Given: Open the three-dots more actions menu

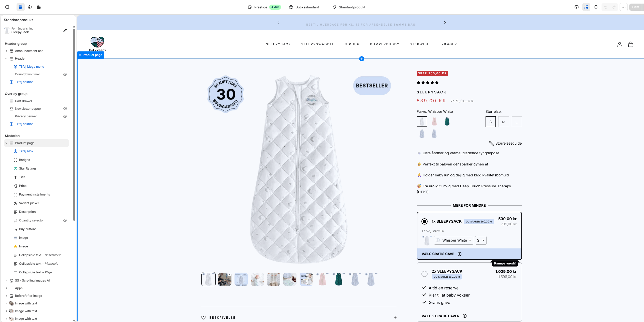Looking at the screenshot, I should click(x=624, y=7).
